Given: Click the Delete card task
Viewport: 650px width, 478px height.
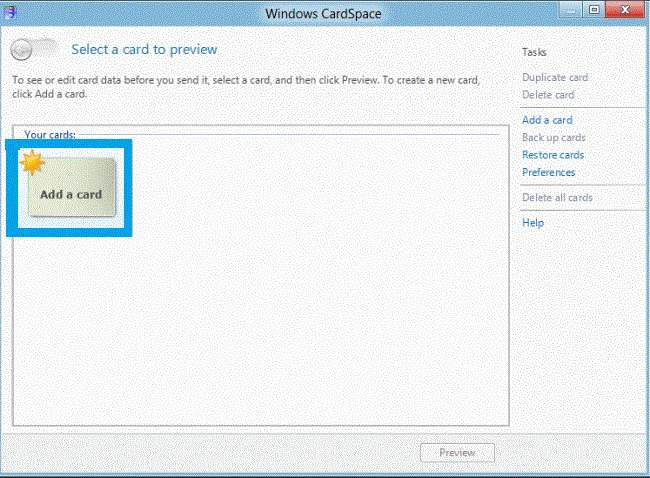Looking at the screenshot, I should [548, 95].
